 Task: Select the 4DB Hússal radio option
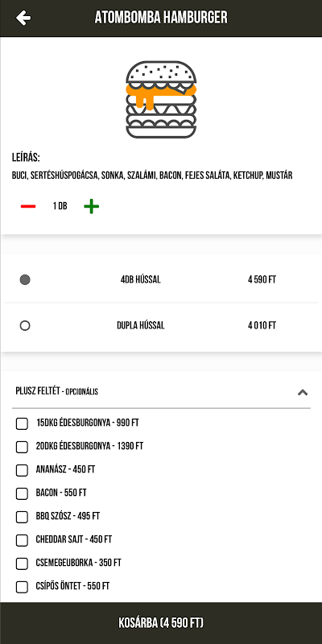25,280
